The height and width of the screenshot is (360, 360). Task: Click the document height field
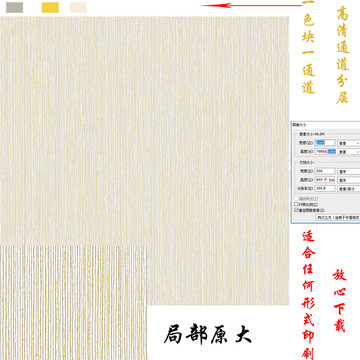325,180
